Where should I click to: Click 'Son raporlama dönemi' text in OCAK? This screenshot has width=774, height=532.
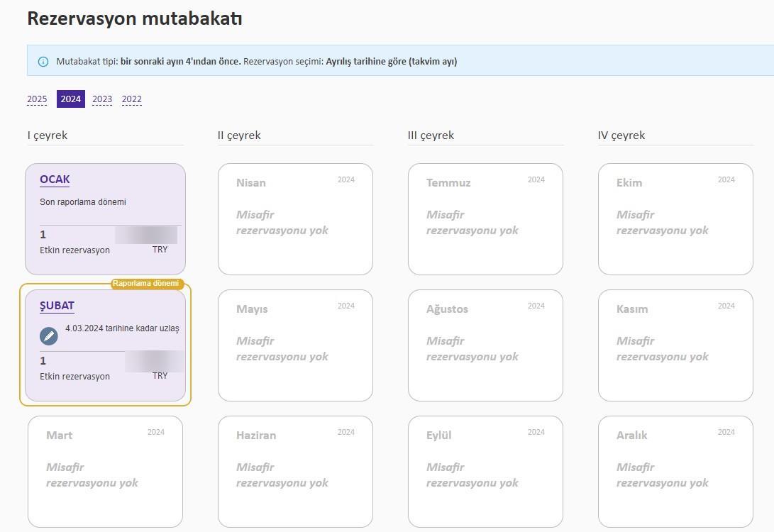click(x=83, y=202)
